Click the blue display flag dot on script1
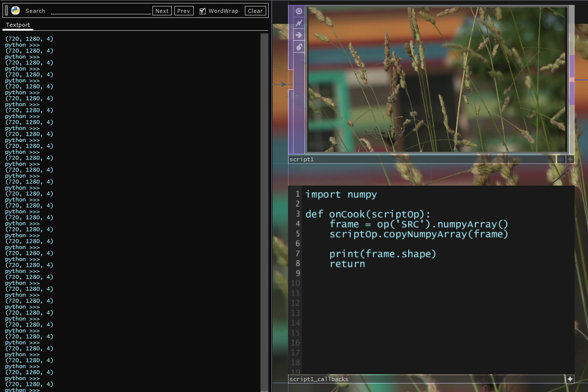This screenshot has width=588, height=392. 561,159
